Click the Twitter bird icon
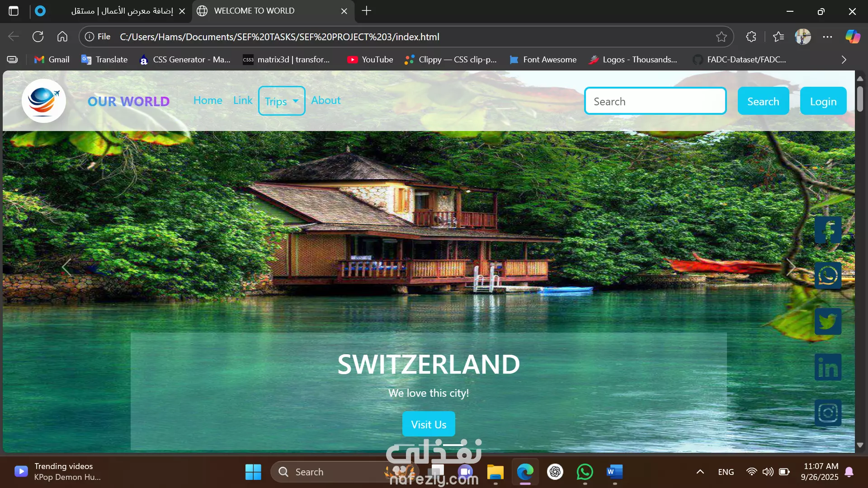Screen dimensions: 868x488 click(828, 321)
